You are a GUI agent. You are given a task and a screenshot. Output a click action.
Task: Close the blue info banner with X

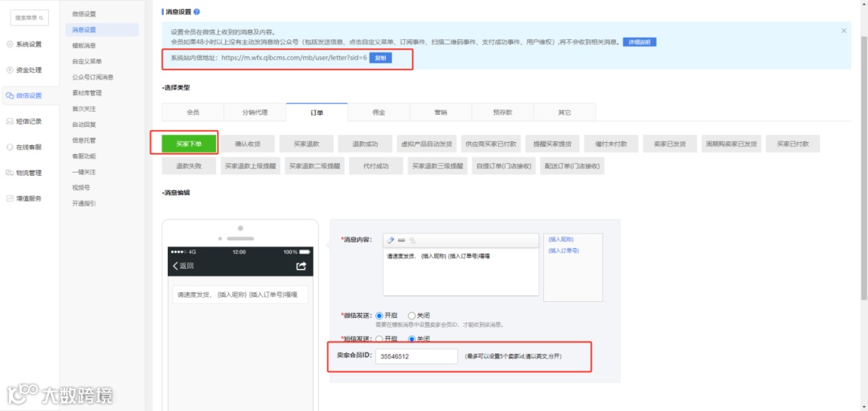click(x=844, y=31)
